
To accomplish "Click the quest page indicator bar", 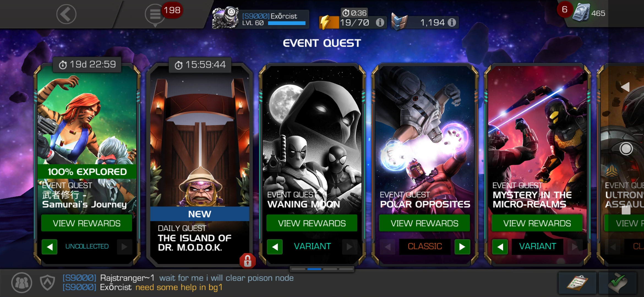I will tap(322, 269).
